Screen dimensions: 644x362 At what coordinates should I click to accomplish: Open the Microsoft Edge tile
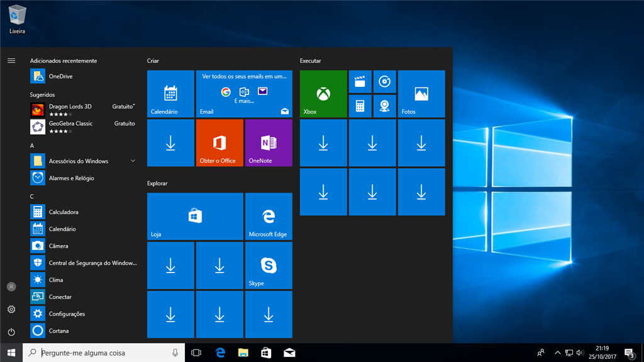pyautogui.click(x=269, y=217)
